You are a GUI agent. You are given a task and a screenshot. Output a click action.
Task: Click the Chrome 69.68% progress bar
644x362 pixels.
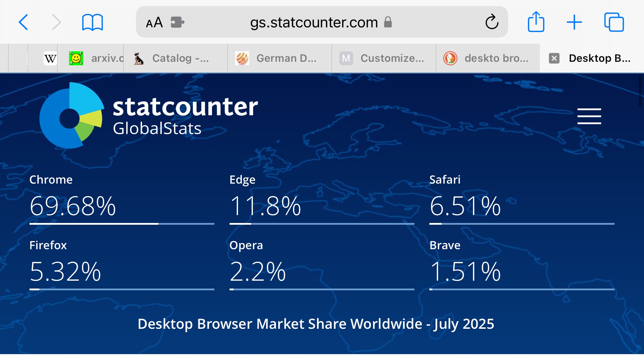(122, 224)
